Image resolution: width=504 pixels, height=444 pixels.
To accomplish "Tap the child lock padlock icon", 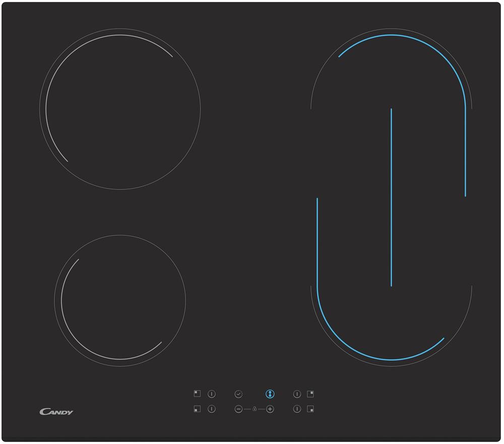I will click(x=255, y=409).
